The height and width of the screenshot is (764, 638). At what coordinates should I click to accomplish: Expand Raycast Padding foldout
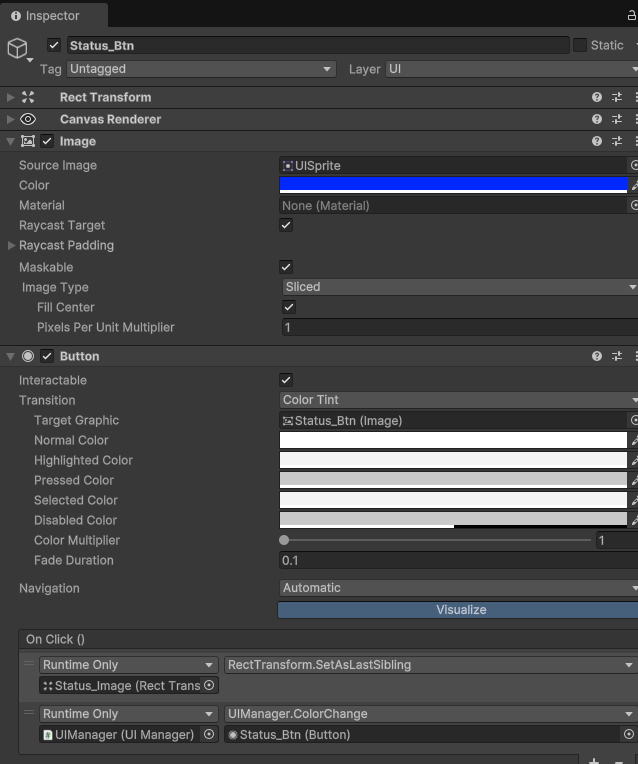coord(11,246)
